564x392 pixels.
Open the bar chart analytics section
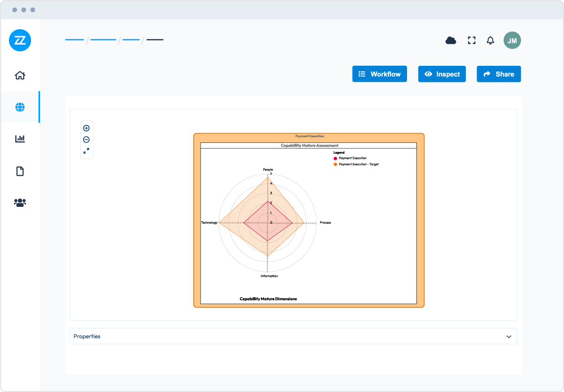coord(20,139)
